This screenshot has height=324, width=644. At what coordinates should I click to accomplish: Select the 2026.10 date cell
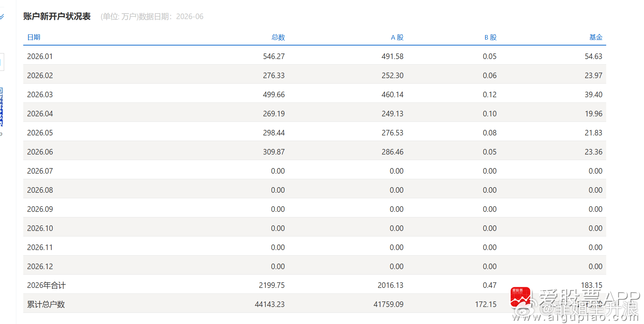pos(40,228)
